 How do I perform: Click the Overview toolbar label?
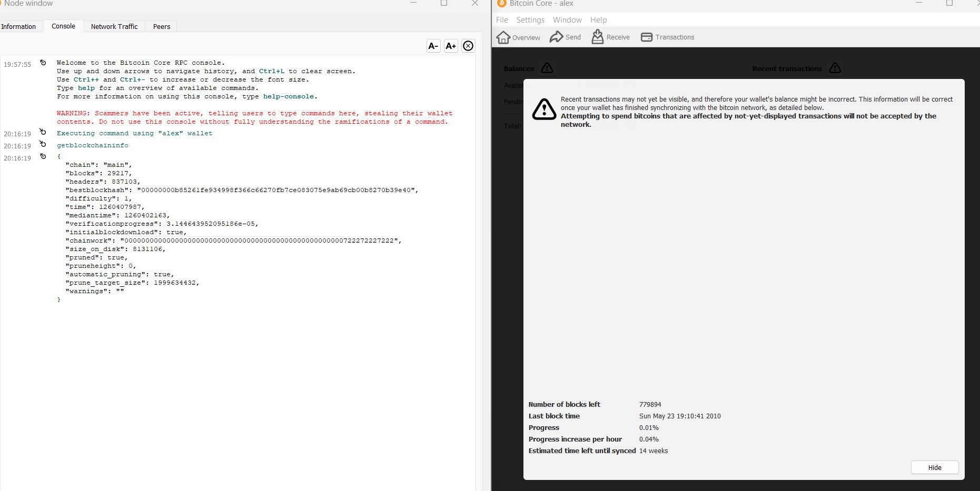pos(526,37)
